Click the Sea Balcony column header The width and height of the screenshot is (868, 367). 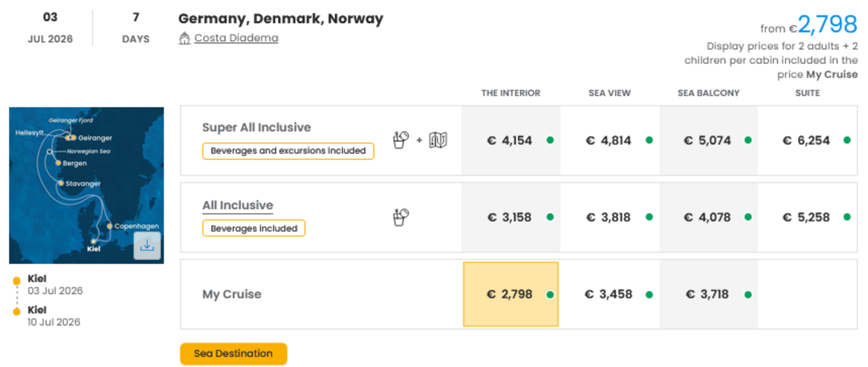click(x=708, y=93)
